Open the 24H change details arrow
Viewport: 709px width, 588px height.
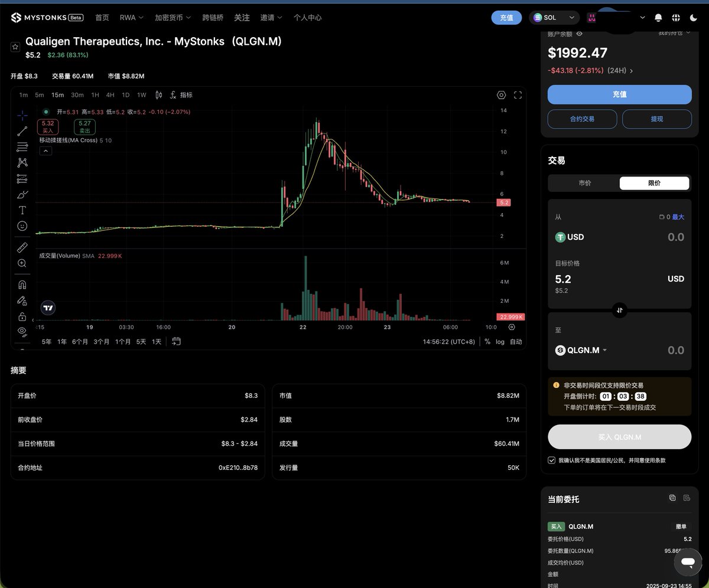tap(631, 71)
